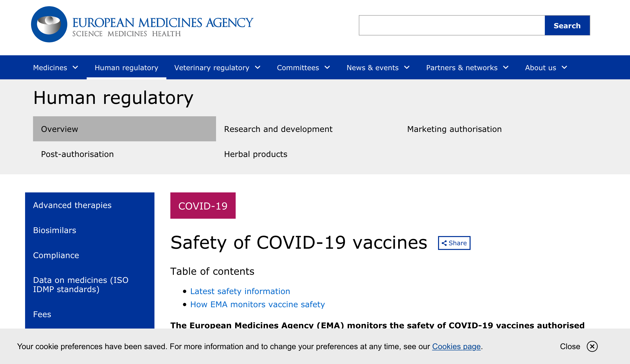Click the Share button beside the title

(x=454, y=243)
